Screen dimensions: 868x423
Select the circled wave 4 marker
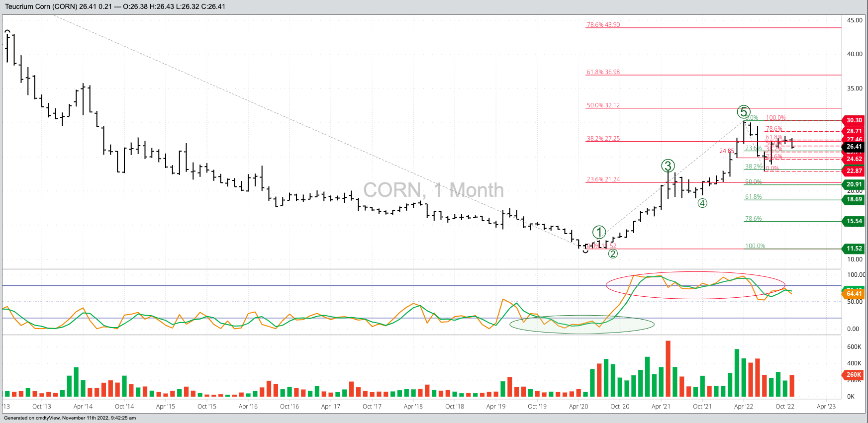(x=702, y=203)
